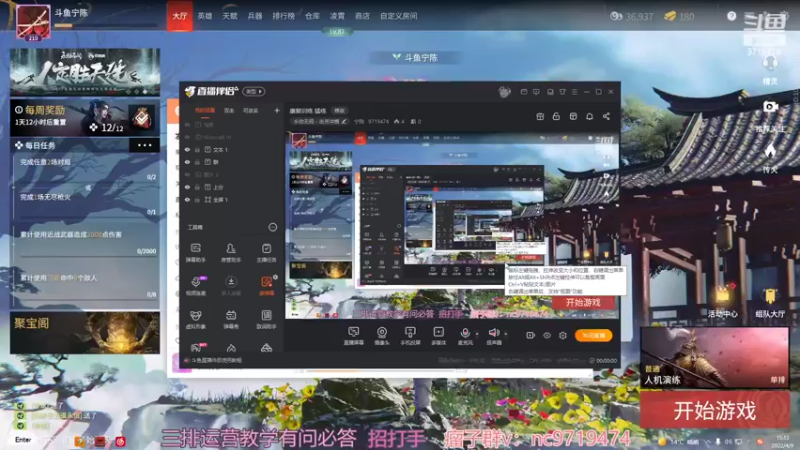Add a 直播屏幕 screen capture source
Viewport: 800px width, 450px height.
[x=353, y=336]
